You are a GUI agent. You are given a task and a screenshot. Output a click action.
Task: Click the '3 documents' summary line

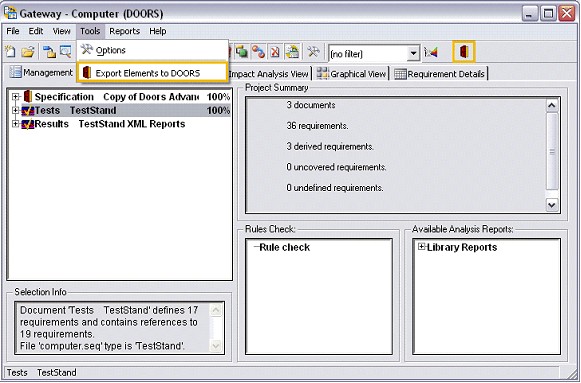click(x=311, y=105)
